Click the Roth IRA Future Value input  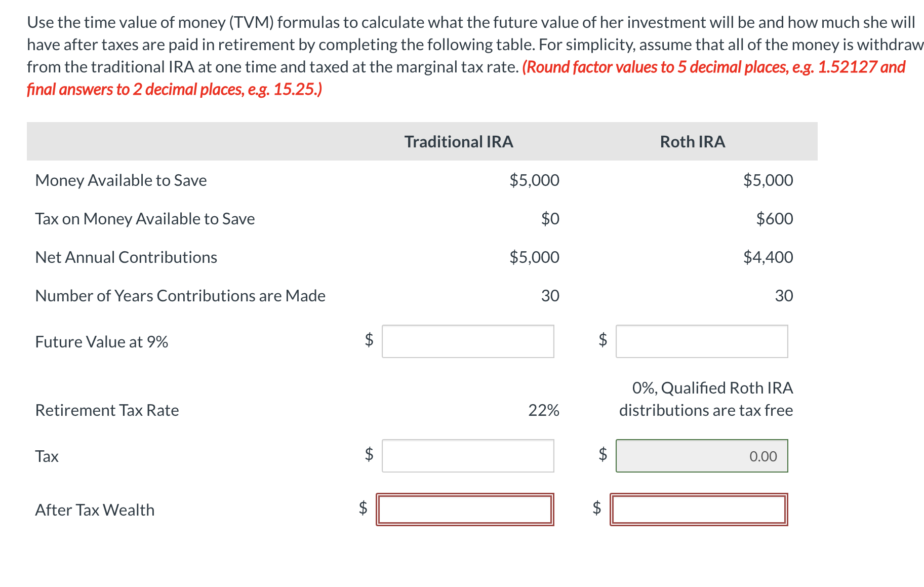coord(701,341)
